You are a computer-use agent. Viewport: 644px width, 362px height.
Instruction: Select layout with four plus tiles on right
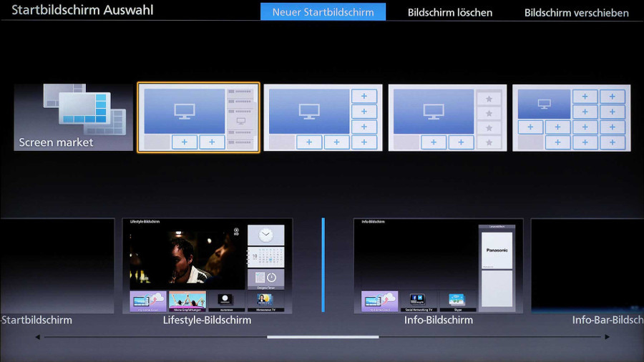click(x=323, y=117)
